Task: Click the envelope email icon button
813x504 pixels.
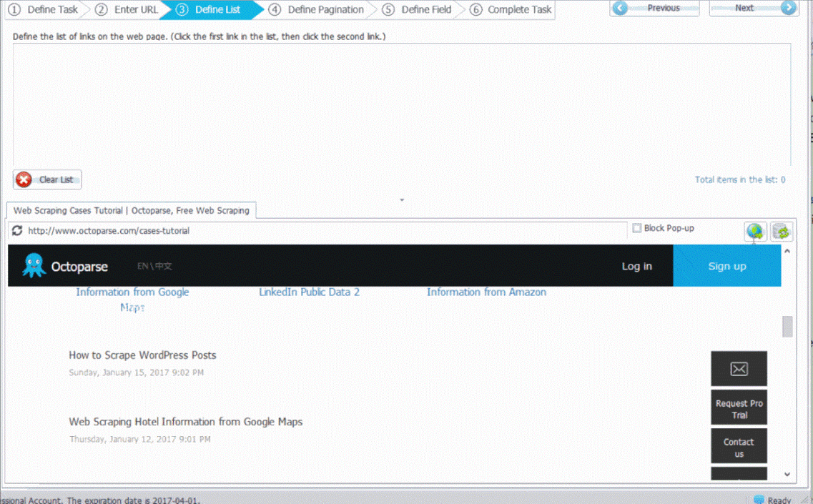Action: coord(739,369)
